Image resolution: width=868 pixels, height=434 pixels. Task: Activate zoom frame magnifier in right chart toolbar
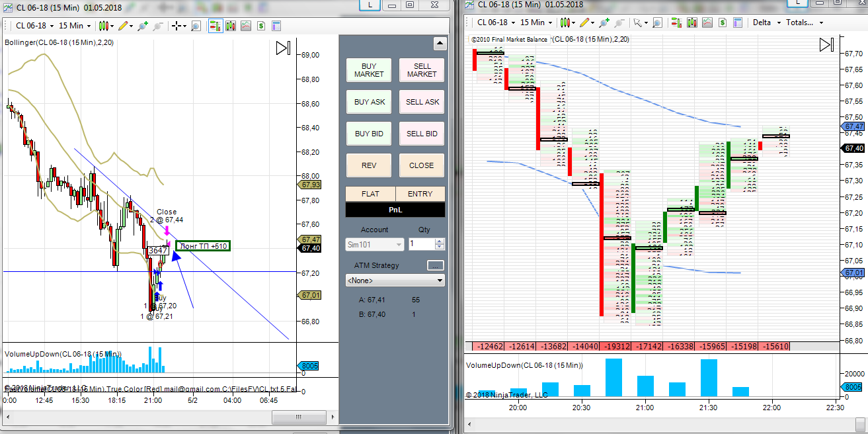point(657,22)
